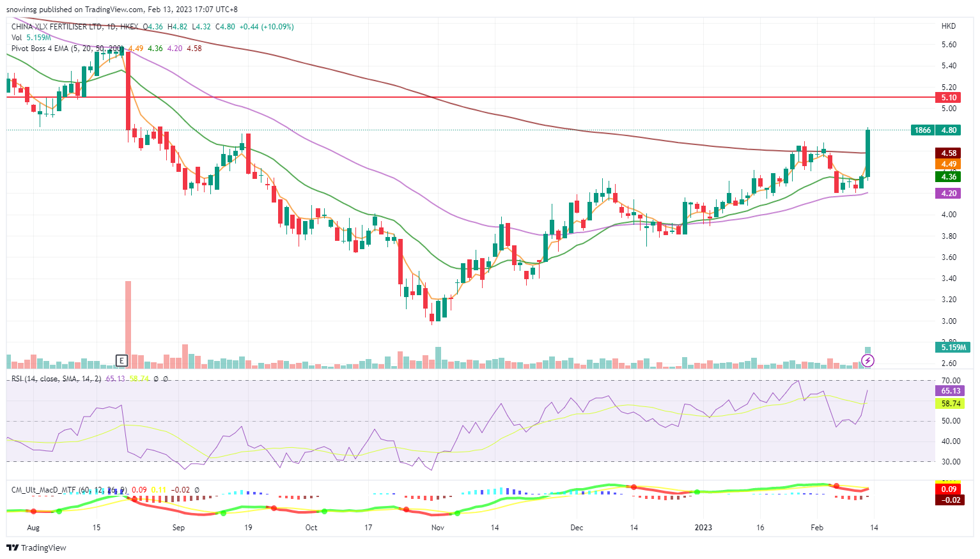Click the green 4.80 last price label
This screenshot has height=559, width=980.
(949, 130)
